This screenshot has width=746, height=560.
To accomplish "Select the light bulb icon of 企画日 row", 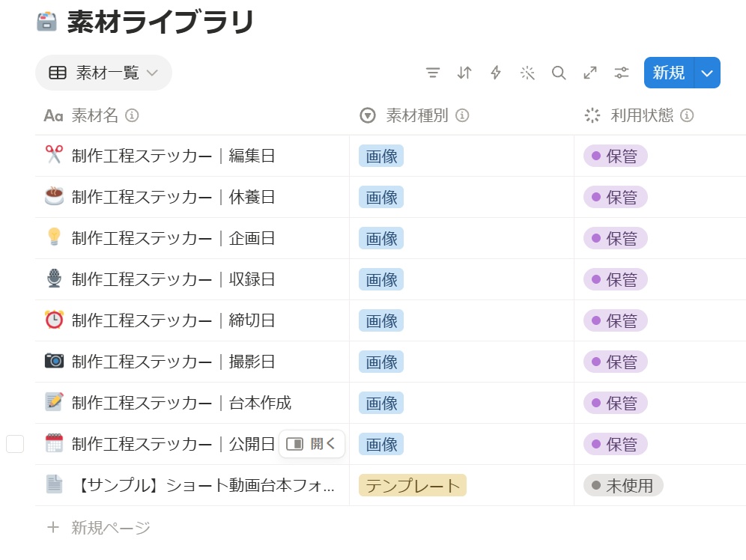I will point(54,237).
